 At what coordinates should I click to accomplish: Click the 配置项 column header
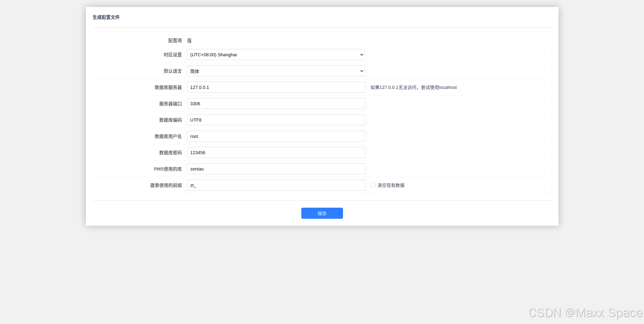click(175, 41)
